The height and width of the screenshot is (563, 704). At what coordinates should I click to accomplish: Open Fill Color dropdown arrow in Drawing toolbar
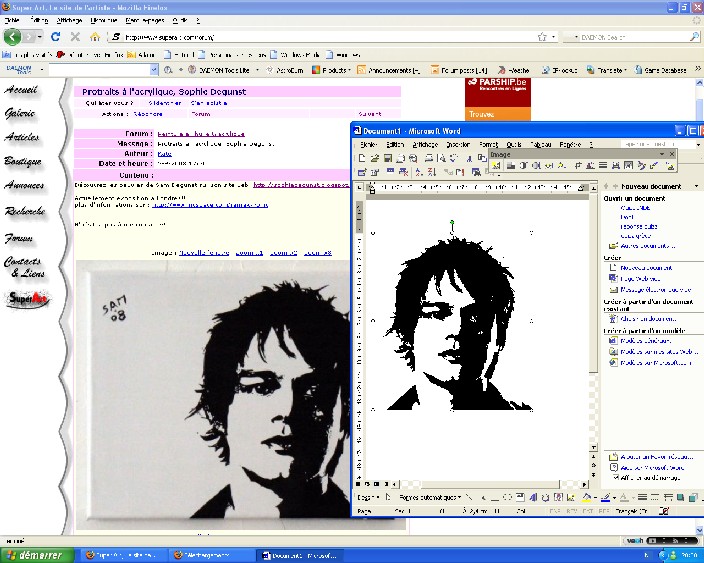(x=595, y=497)
